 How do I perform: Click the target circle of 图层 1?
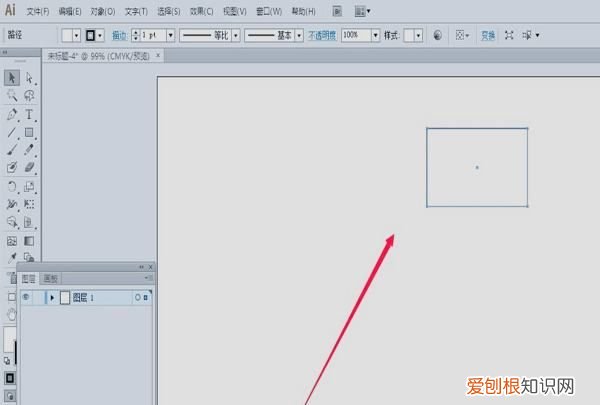(x=137, y=297)
